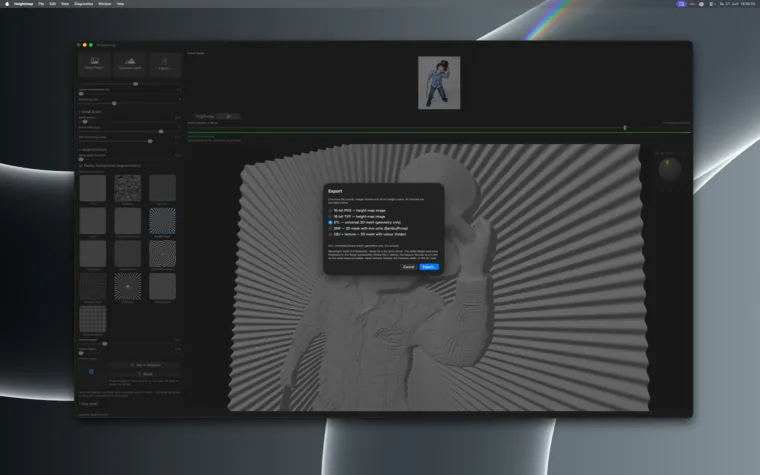This screenshot has width=760, height=475.
Task: Click the Reset button below Set to Viewport
Action: 145,374
